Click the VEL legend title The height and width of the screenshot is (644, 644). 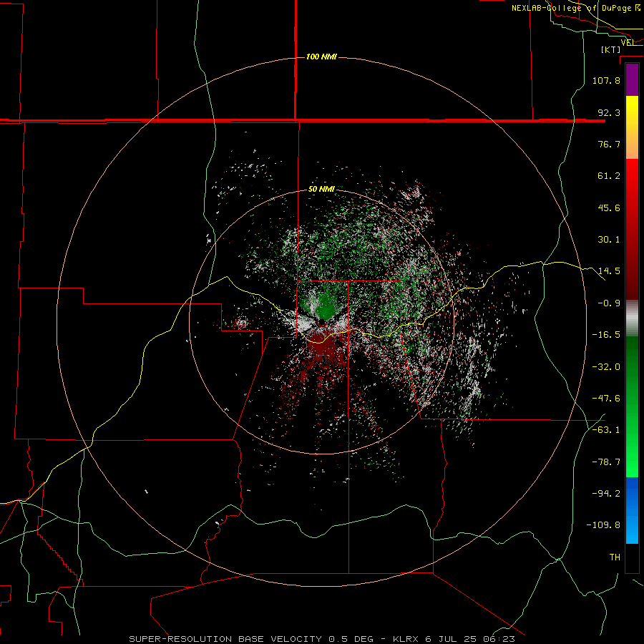(x=628, y=42)
